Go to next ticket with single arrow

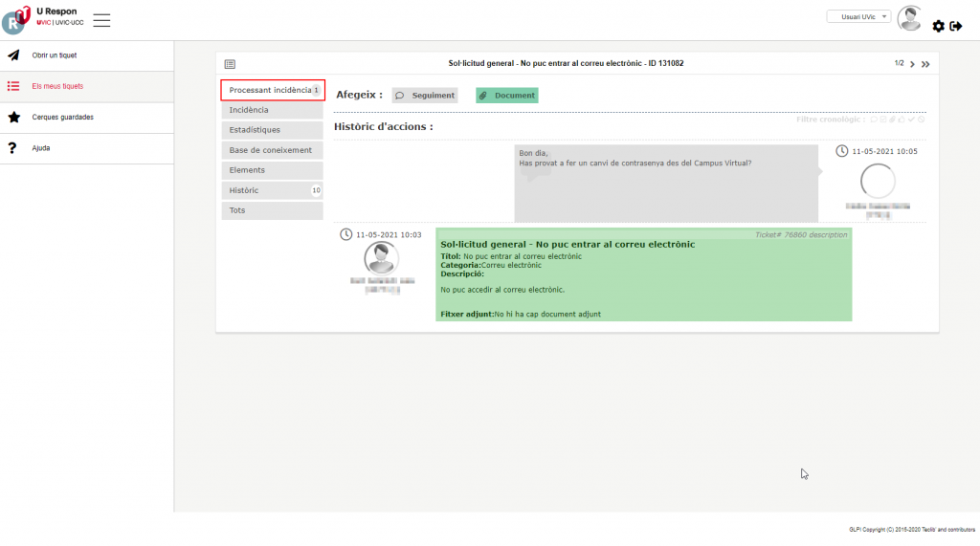[x=912, y=64]
